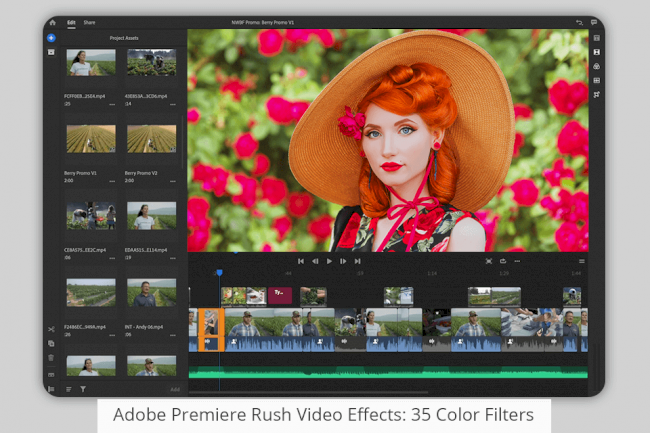Step back one frame
Viewport: 650px width, 433px height.
point(315,261)
